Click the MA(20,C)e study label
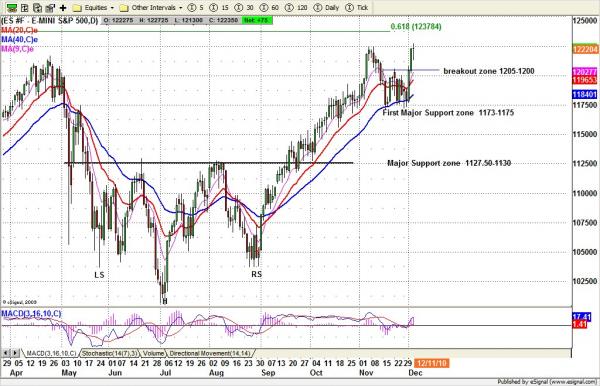Screen dimensions: 600x386 click(19, 30)
